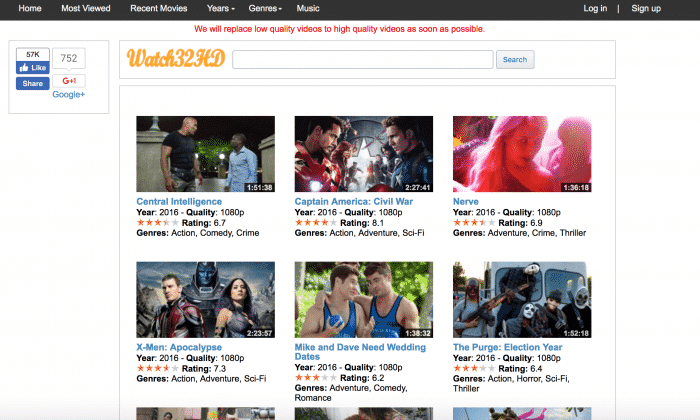Open the Mike and Dave thumbnail

[x=364, y=299]
